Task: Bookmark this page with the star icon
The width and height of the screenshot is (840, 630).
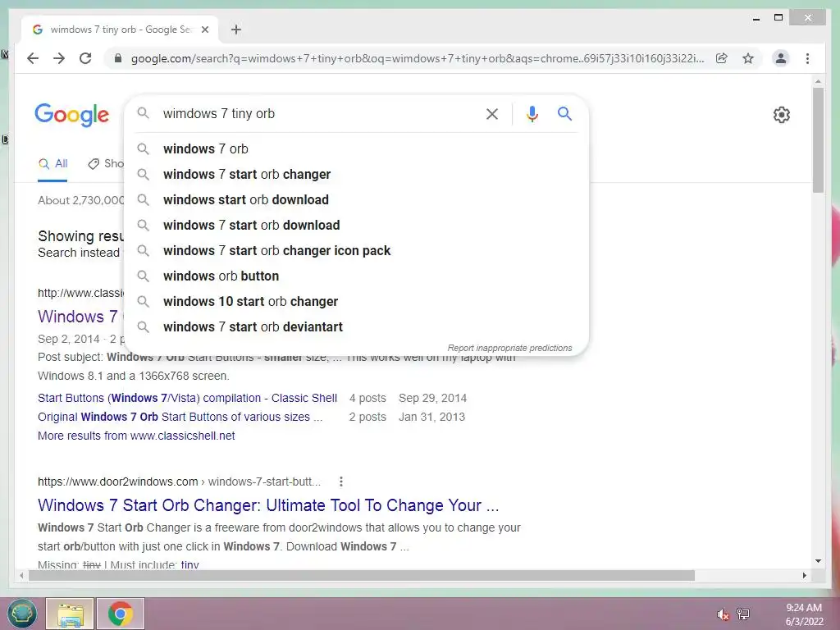Action: (x=748, y=58)
